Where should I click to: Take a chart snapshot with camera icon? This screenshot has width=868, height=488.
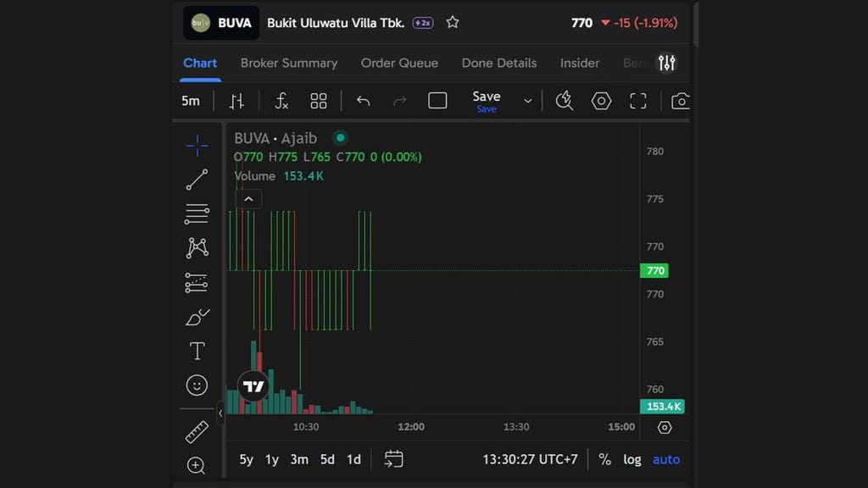[x=680, y=102]
